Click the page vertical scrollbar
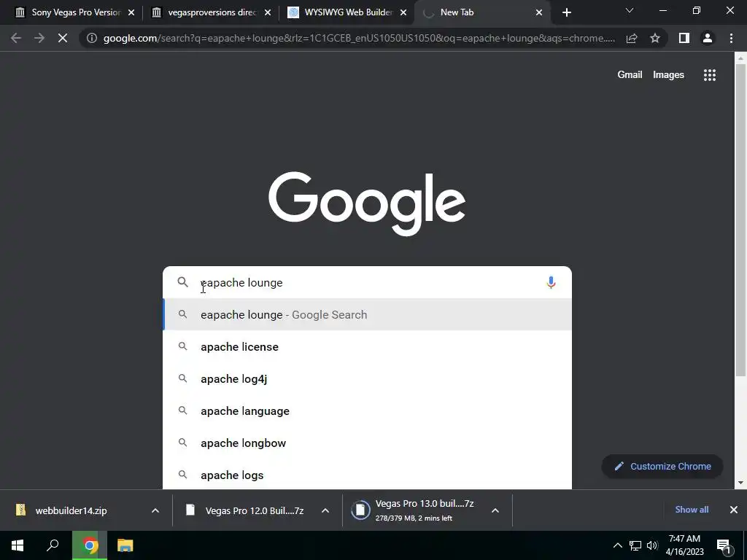 (x=740, y=219)
